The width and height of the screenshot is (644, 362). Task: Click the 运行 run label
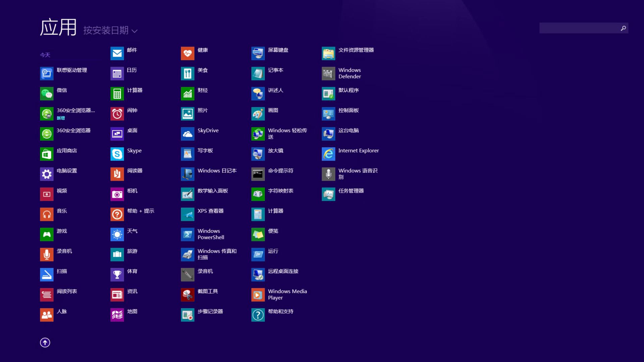coord(273,251)
